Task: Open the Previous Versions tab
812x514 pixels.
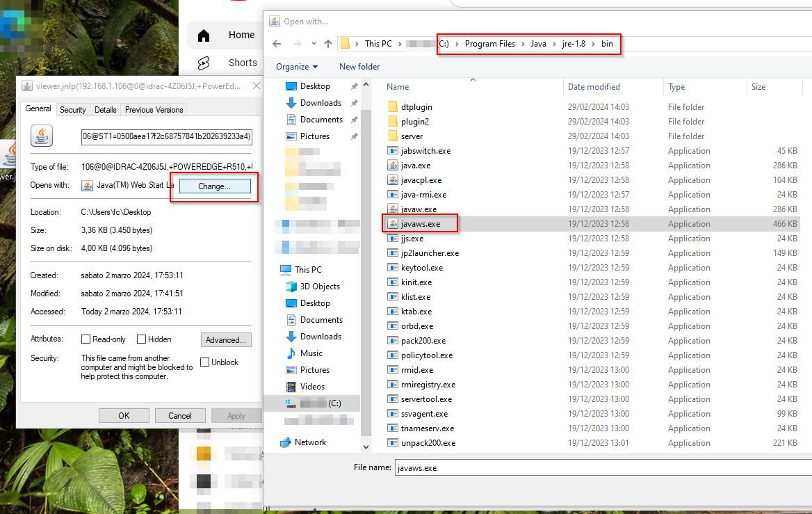Action: click(x=154, y=110)
